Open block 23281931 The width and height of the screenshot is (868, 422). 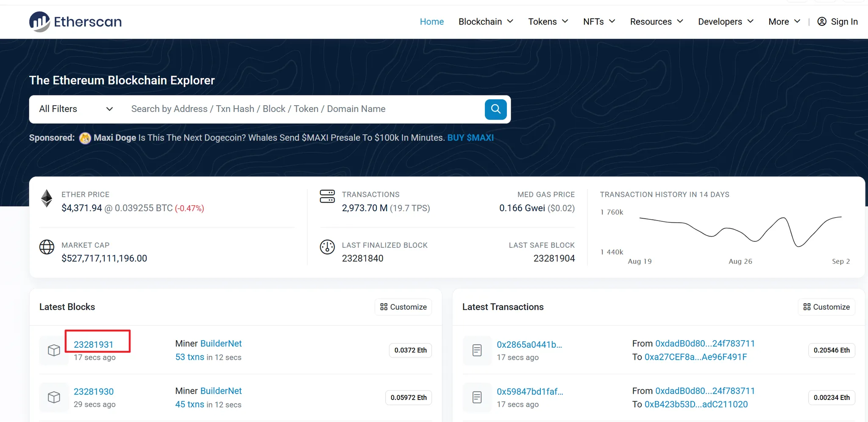point(94,344)
